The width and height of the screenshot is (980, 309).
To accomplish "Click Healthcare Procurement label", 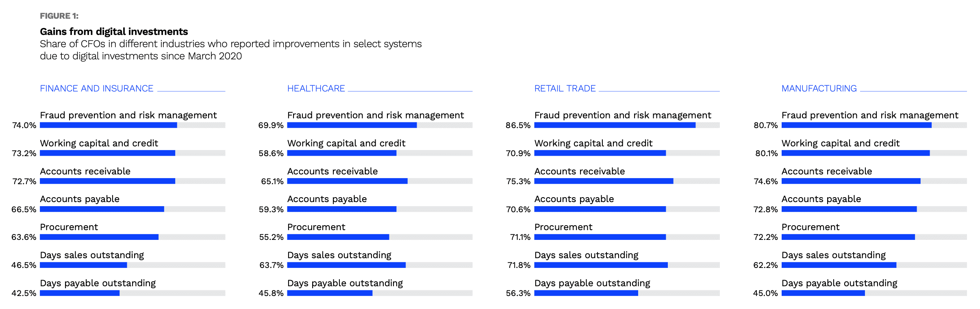I will [x=316, y=227].
